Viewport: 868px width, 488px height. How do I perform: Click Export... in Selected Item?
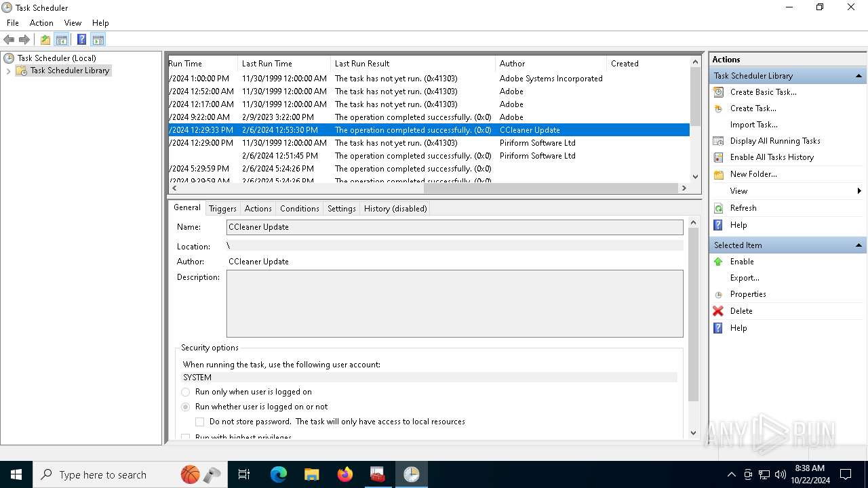tap(745, 278)
